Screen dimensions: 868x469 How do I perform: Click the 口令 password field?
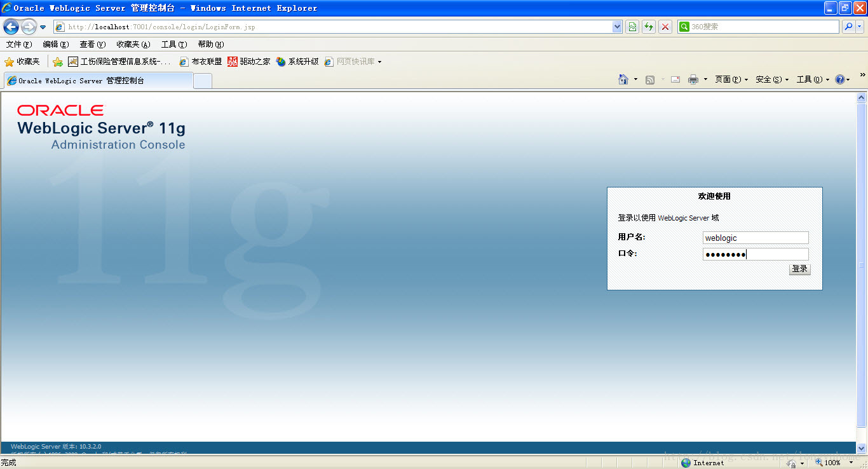[x=756, y=254]
